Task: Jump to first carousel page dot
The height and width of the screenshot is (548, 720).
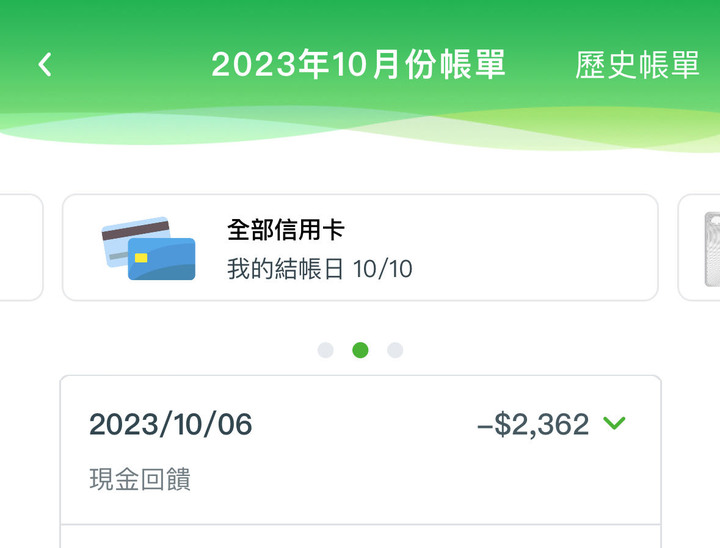Action: [326, 350]
